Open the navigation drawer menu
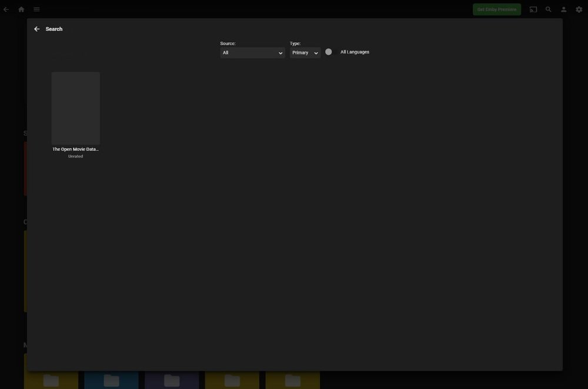The width and height of the screenshot is (588, 389). click(x=36, y=9)
